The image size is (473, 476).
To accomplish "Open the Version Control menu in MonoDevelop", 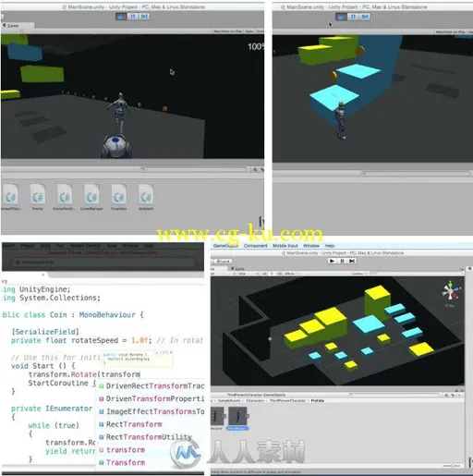I will tap(85, 246).
